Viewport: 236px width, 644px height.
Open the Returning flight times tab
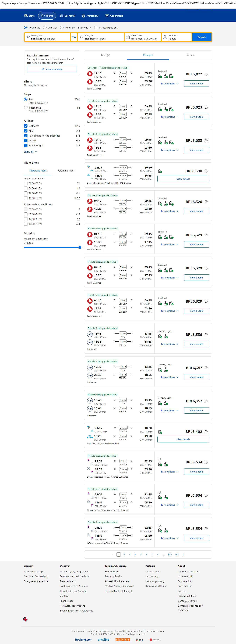66,171
